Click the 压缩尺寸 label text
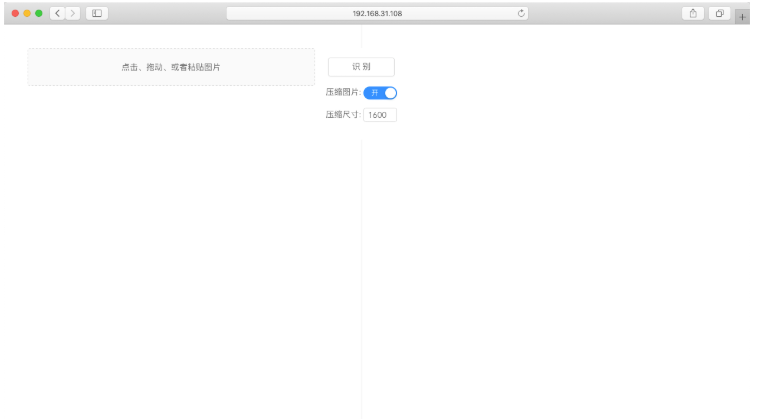Screen dimensions: 771x419 pyautogui.click(x=342, y=115)
